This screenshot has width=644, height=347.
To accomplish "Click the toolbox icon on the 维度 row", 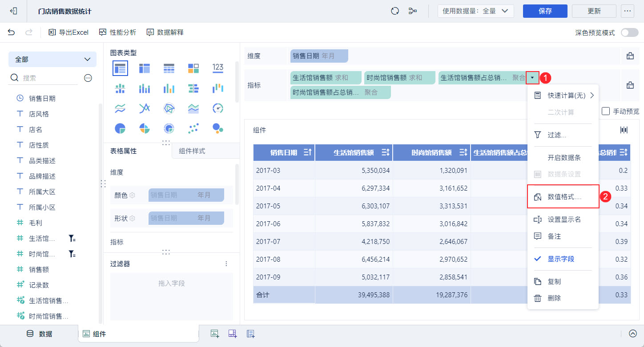I will pos(630,56).
